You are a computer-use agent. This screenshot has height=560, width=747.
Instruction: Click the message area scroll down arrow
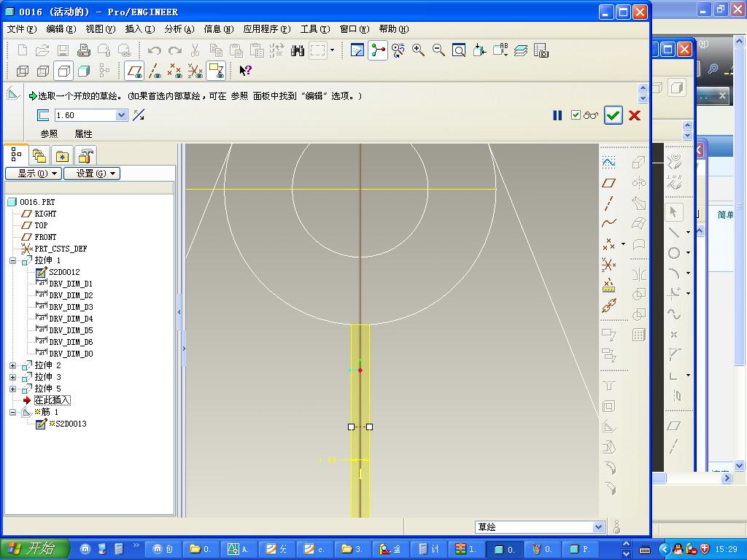pos(643,98)
